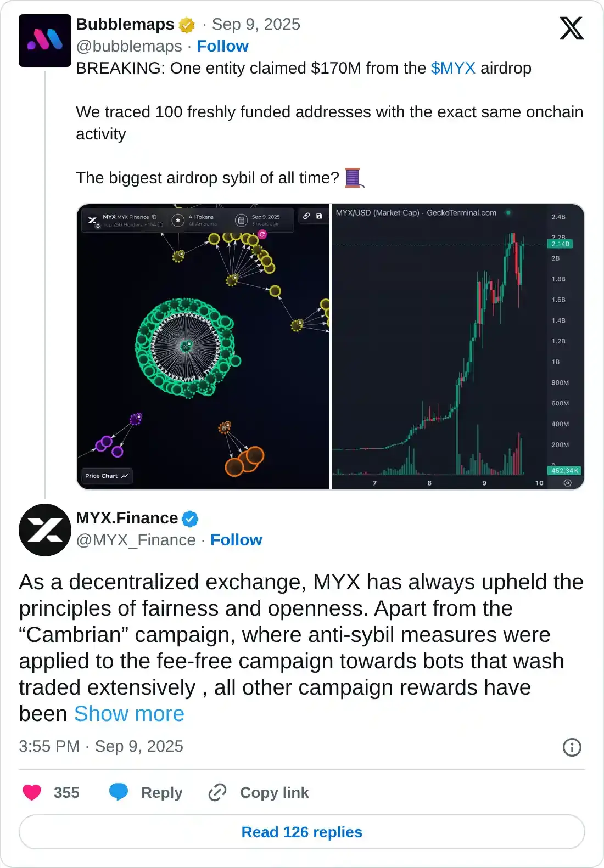Image resolution: width=604 pixels, height=868 pixels.
Task: Follow the @MYX_Finance account
Action: (236, 540)
